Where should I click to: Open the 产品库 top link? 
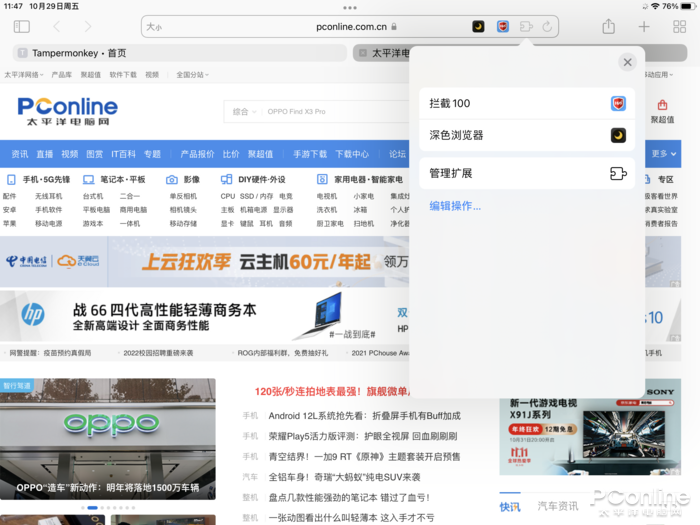click(62, 75)
